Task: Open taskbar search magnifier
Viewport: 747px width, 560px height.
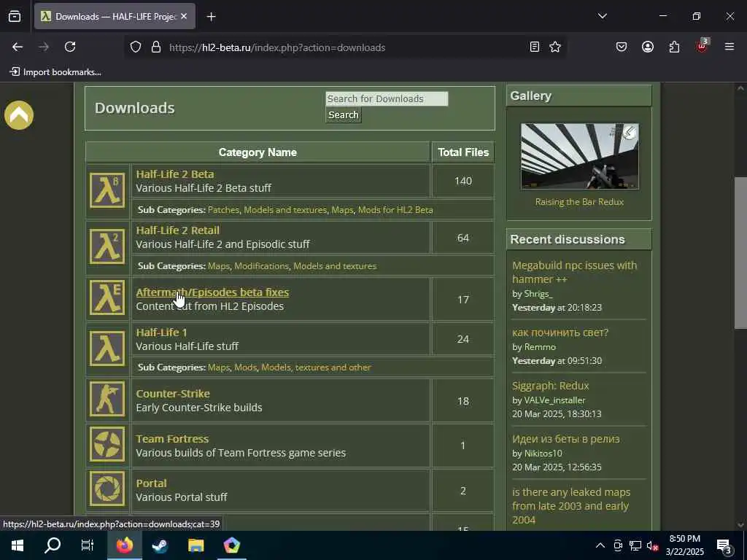Action: point(53,545)
